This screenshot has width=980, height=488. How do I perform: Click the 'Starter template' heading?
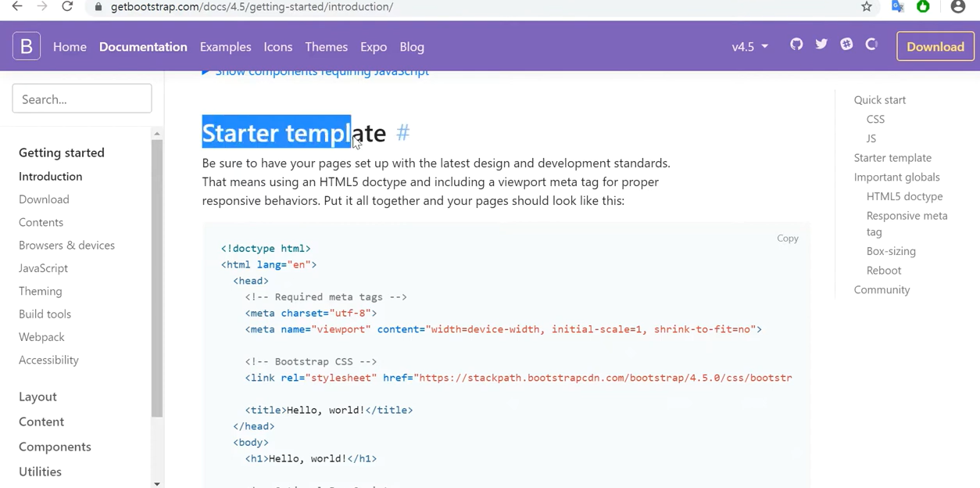(294, 133)
